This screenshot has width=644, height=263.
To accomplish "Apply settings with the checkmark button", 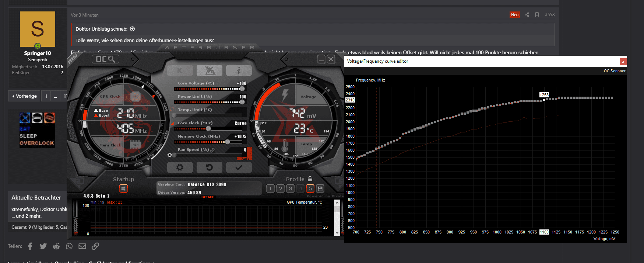I will coord(239,167).
